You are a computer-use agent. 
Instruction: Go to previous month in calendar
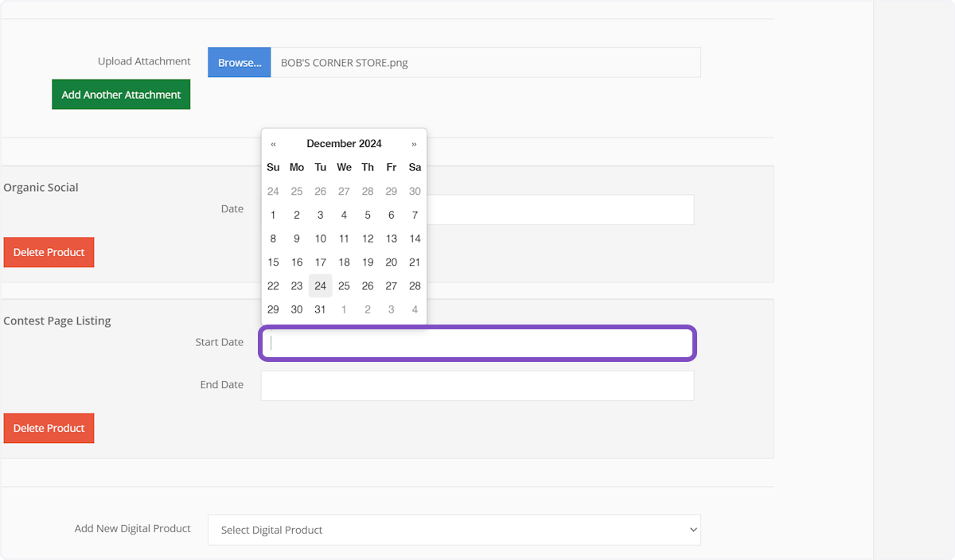coord(273,144)
